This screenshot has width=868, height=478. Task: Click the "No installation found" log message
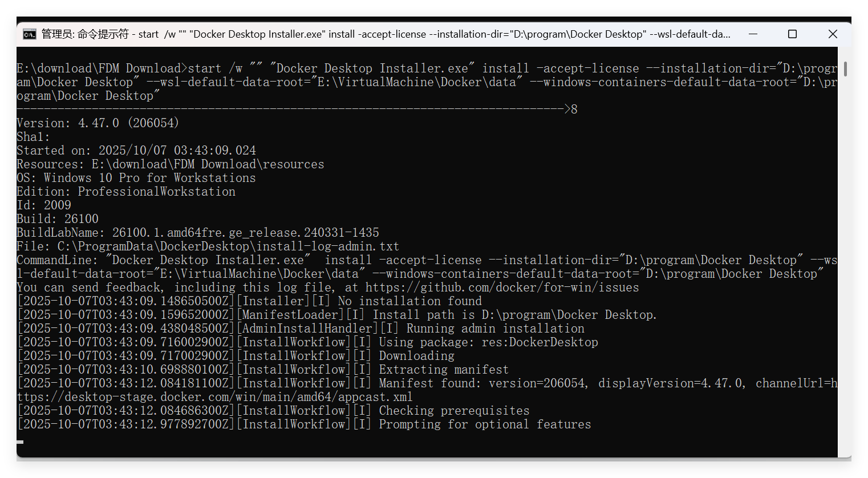410,301
